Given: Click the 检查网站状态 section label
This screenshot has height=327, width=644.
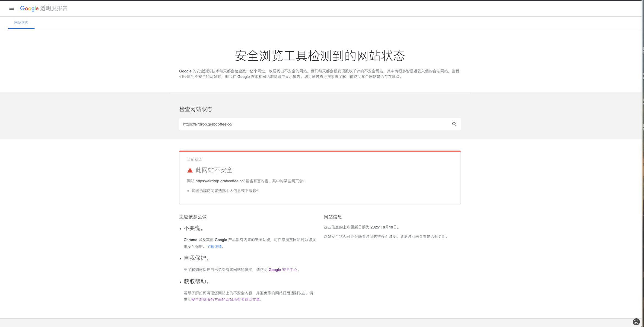Looking at the screenshot, I should click(196, 109).
